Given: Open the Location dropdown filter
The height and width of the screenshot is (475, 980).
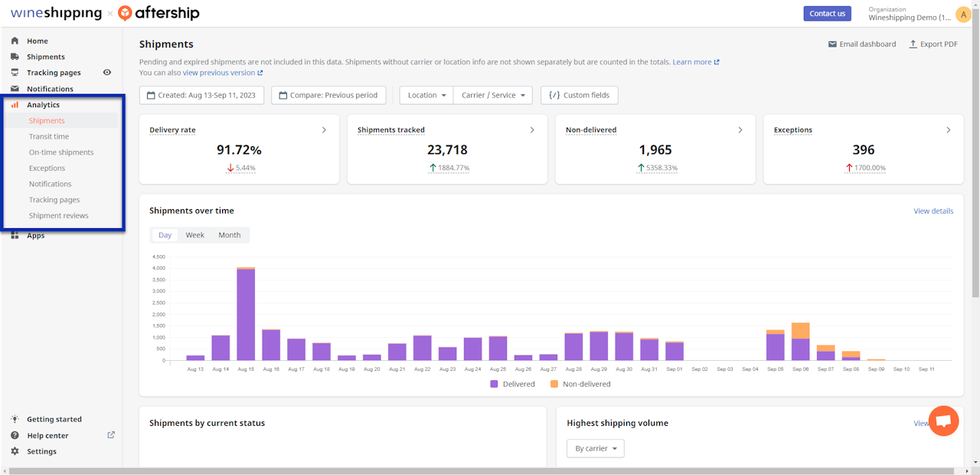Looking at the screenshot, I should click(x=426, y=95).
